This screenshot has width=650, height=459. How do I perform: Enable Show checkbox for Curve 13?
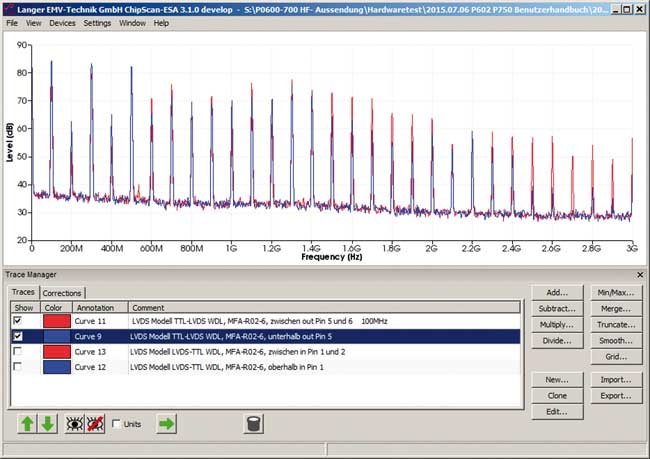pos(16,352)
